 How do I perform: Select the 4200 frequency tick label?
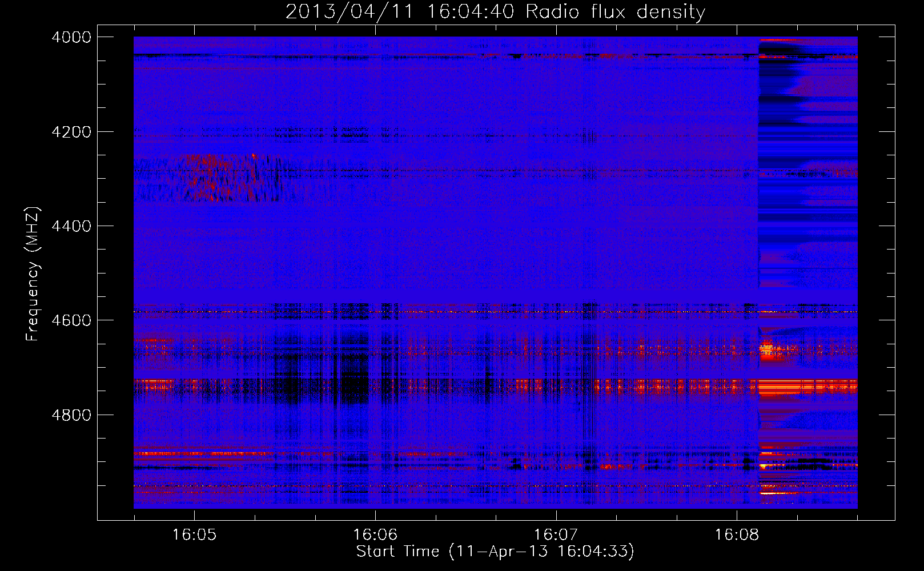pos(71,132)
